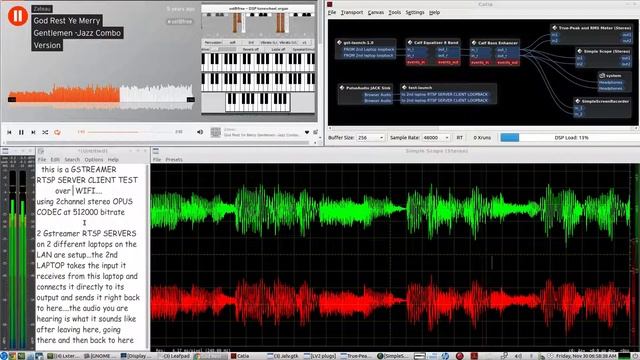Open the next-up queue icon in player
Screen dimensions: 640x360
[316, 132]
